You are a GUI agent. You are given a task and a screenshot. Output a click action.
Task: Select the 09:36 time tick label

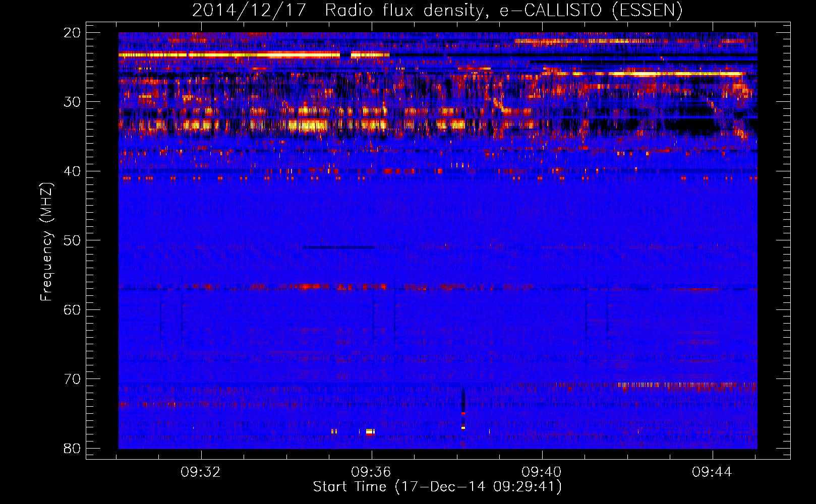coord(371,472)
